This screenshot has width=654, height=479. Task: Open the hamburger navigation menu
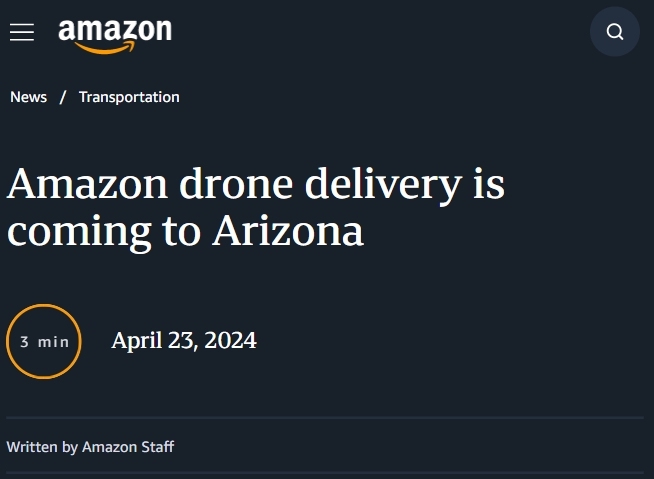point(22,32)
